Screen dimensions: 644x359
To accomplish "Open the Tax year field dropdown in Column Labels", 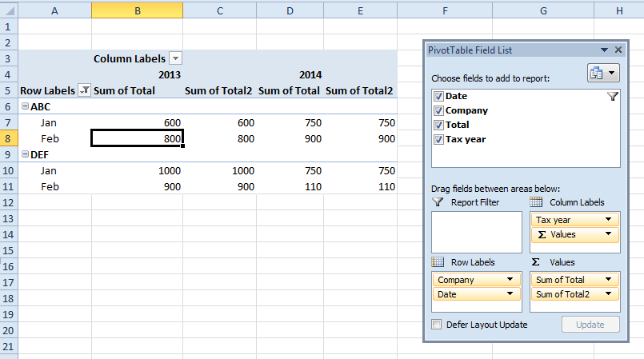I will (610, 220).
